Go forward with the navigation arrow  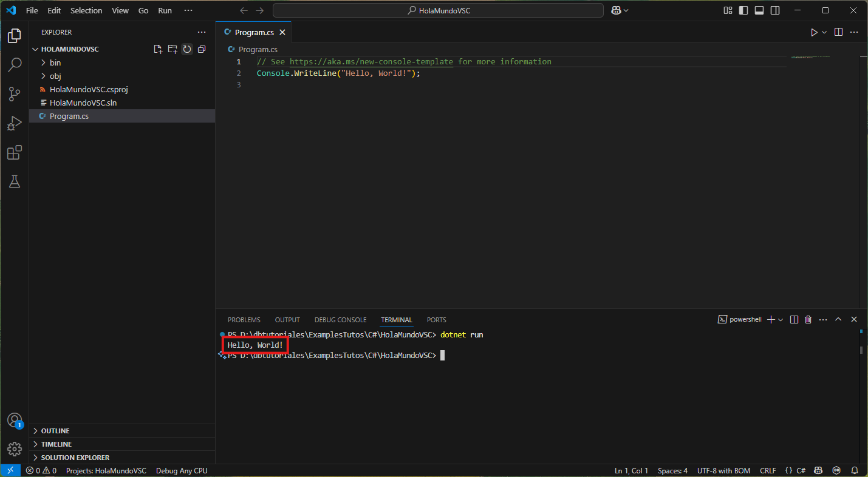tap(260, 10)
